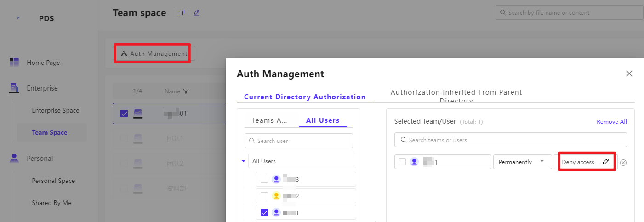Click the yellow avatar of user ending in 2
644x222 pixels.
point(276,196)
